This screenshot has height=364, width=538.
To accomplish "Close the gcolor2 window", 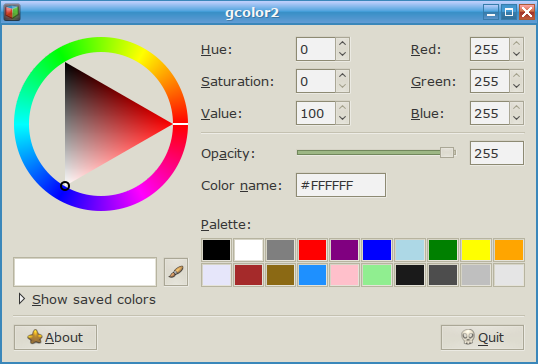I will click(527, 12).
